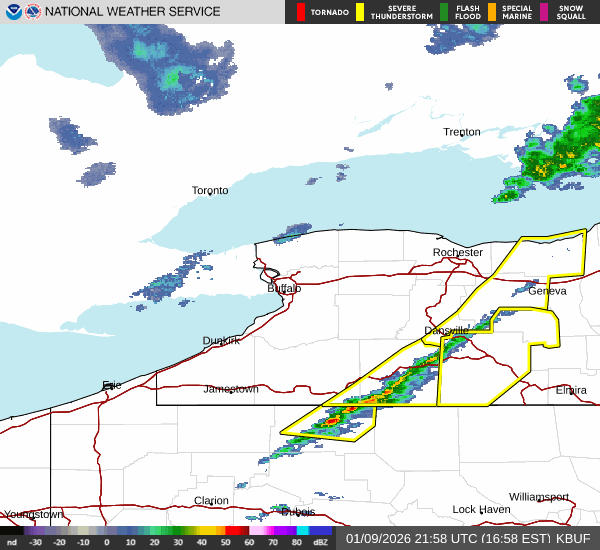Click the nd marker on the color scale

pyautogui.click(x=11, y=542)
